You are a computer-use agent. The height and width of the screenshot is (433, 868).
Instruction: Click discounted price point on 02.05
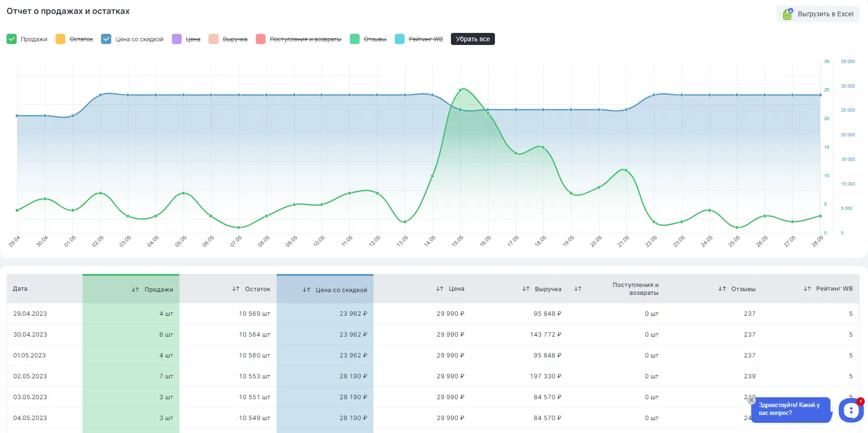pos(101,95)
